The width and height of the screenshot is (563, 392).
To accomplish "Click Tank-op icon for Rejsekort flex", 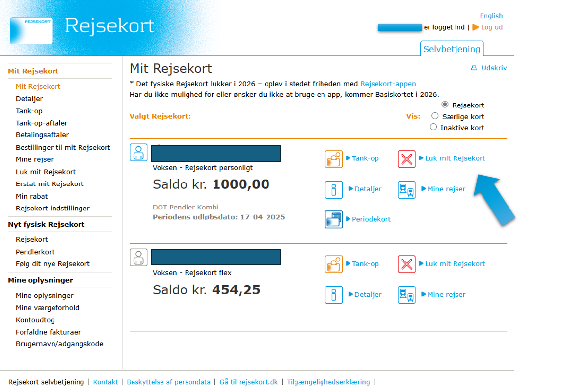I will [x=334, y=264].
